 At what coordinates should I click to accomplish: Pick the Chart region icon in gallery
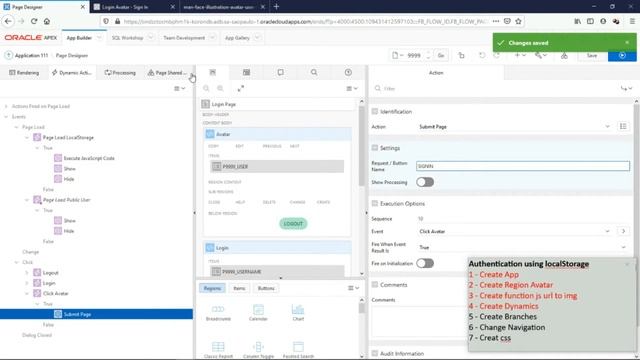pos(298,313)
